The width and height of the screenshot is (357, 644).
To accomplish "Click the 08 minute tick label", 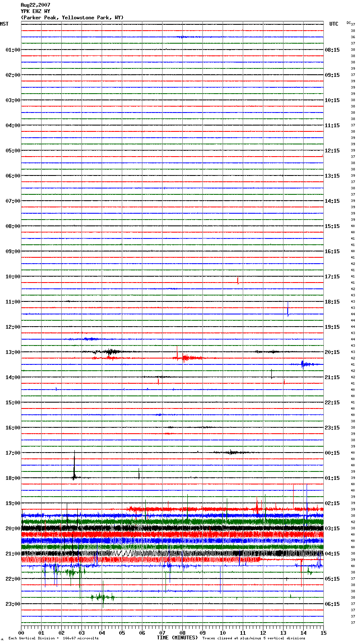I will point(182,633).
